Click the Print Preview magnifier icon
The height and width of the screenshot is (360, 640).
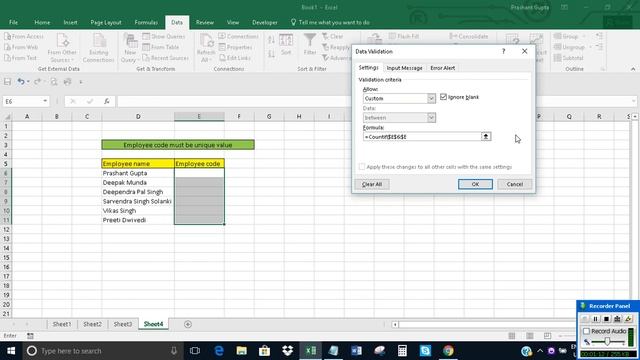coord(54,82)
